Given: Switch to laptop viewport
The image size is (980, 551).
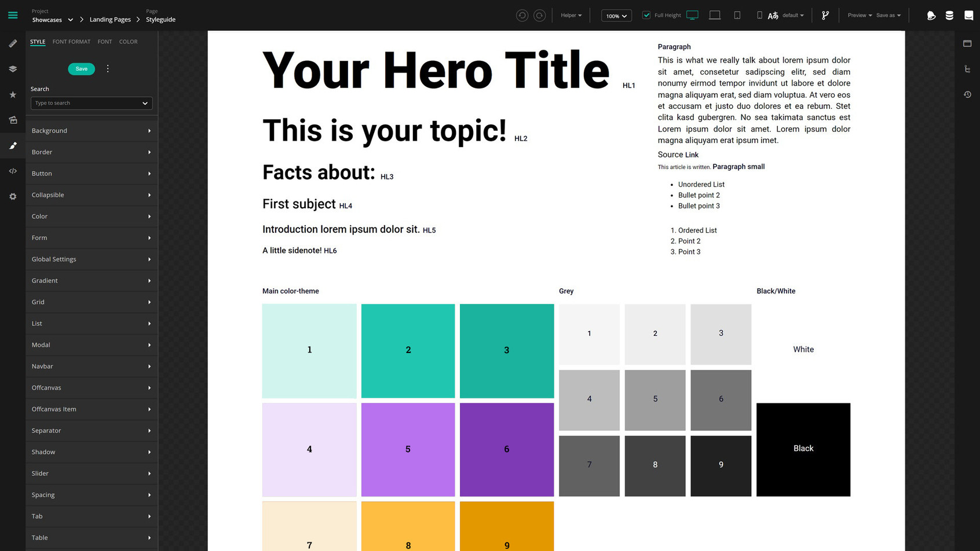Looking at the screenshot, I should click(x=715, y=15).
